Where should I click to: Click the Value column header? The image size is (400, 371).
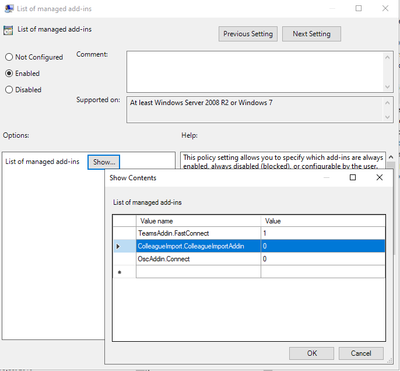(x=323, y=221)
